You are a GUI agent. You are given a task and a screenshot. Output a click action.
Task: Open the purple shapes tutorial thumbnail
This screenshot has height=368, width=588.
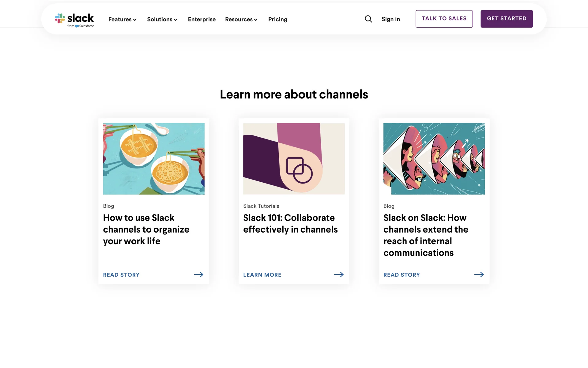(x=294, y=159)
